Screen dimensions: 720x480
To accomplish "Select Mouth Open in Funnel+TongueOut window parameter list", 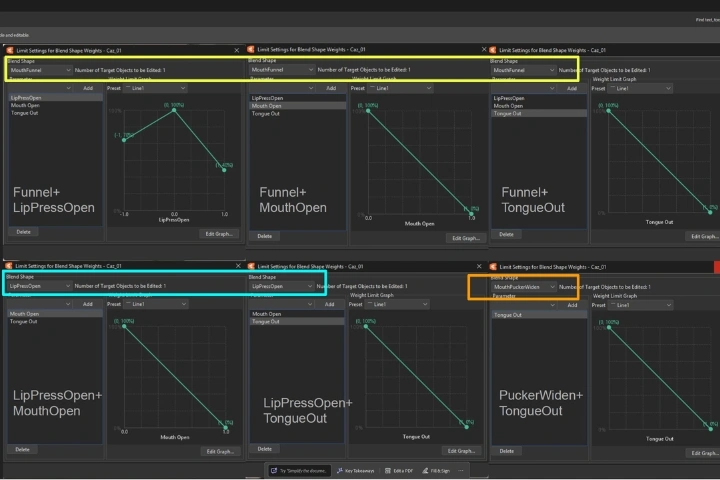I will [x=539, y=106].
